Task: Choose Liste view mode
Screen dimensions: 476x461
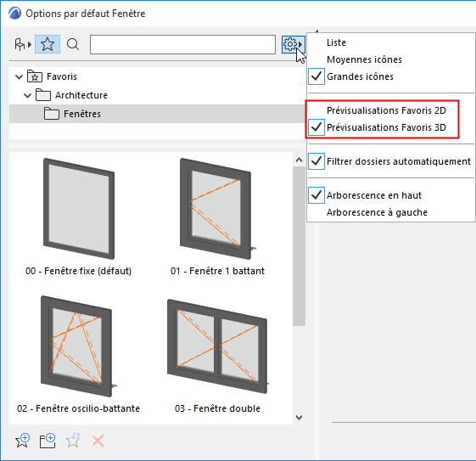Action: [x=336, y=42]
